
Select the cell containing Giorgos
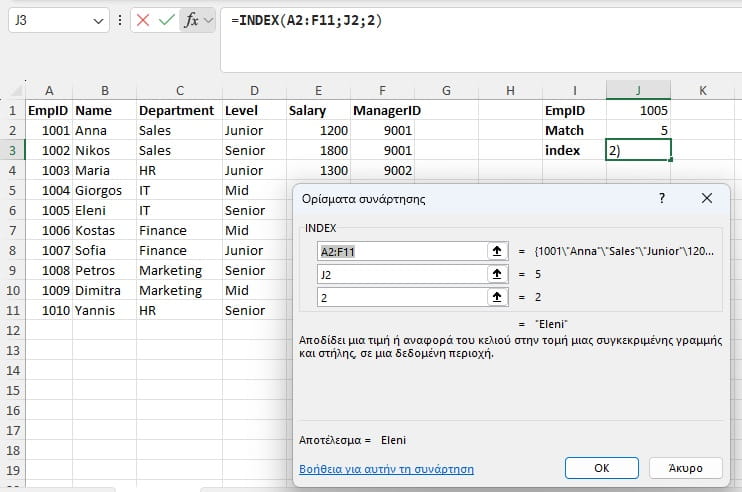point(105,190)
